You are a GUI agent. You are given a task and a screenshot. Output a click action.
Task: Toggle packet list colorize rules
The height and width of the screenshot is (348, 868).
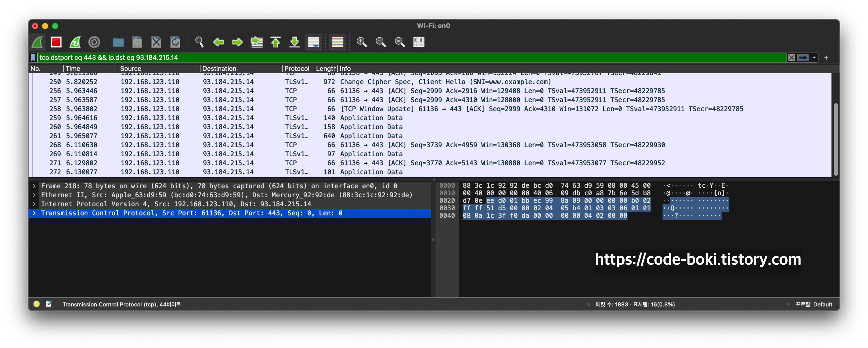[x=337, y=42]
